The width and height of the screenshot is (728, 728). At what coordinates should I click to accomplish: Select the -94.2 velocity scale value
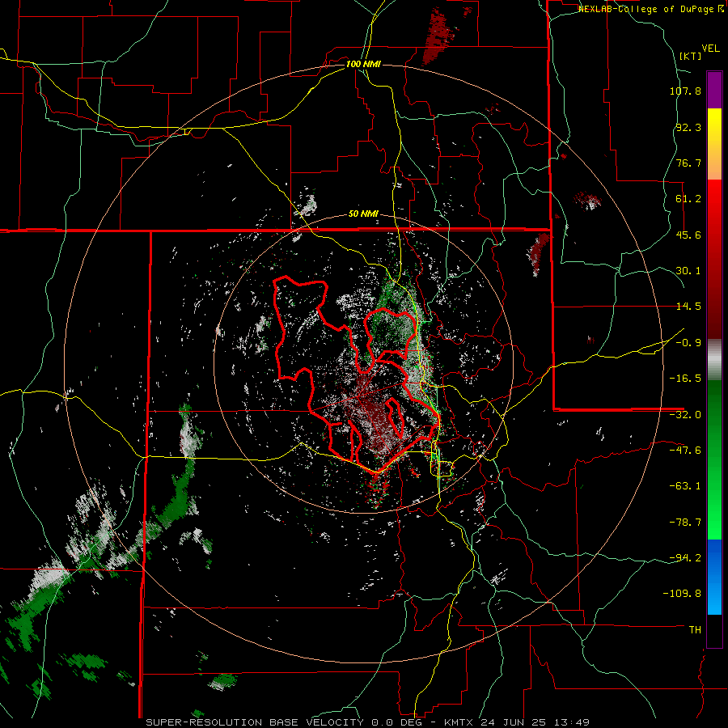[x=685, y=558]
